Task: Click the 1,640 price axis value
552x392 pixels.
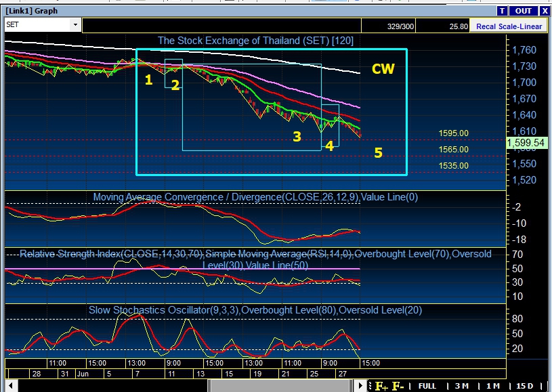Action: (x=524, y=115)
